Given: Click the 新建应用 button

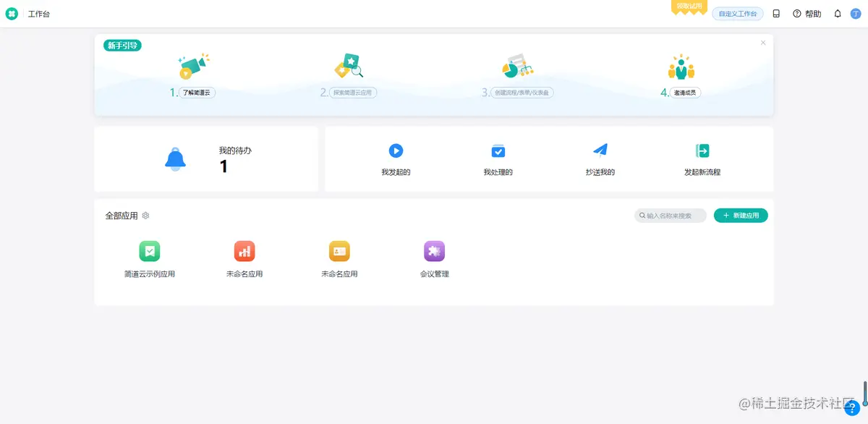Looking at the screenshot, I should click(741, 216).
